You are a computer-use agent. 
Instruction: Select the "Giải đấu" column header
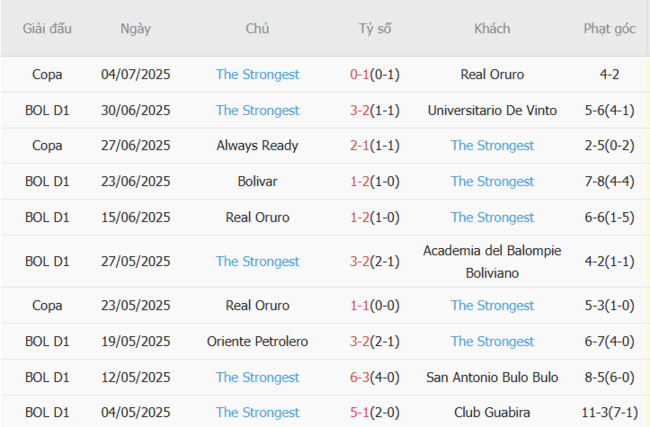[47, 29]
